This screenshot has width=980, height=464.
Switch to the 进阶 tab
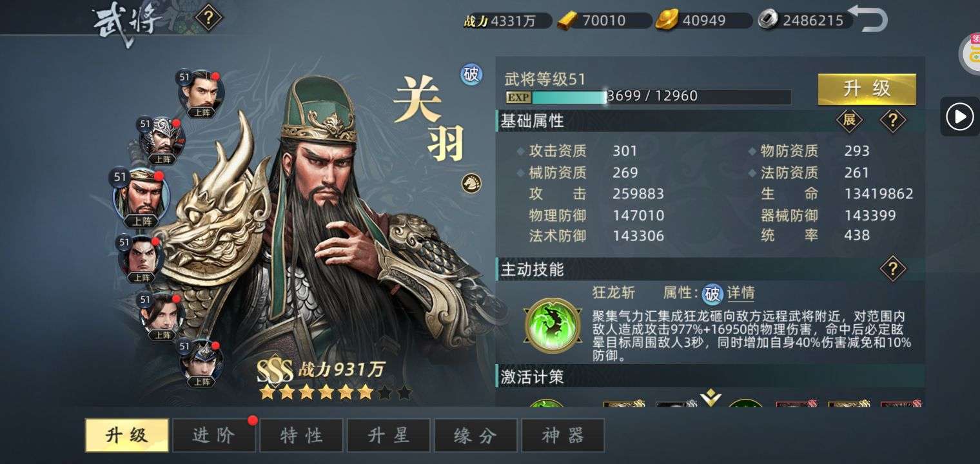point(213,435)
